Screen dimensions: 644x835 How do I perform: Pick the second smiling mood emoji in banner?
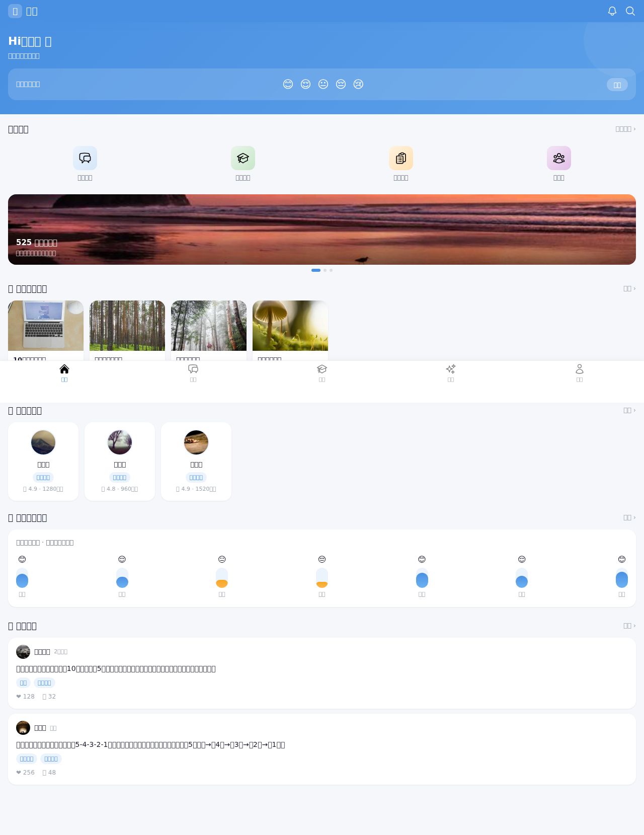tap(305, 84)
